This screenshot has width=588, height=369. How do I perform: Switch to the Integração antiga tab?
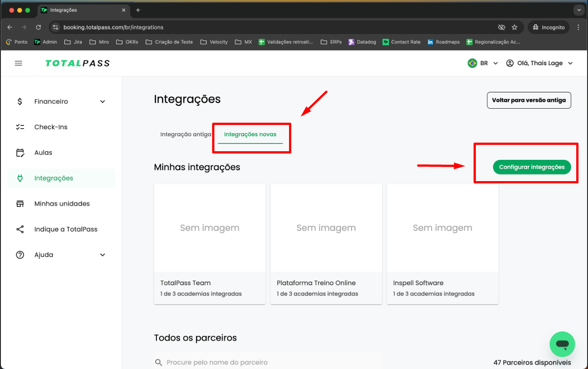pyautogui.click(x=185, y=134)
